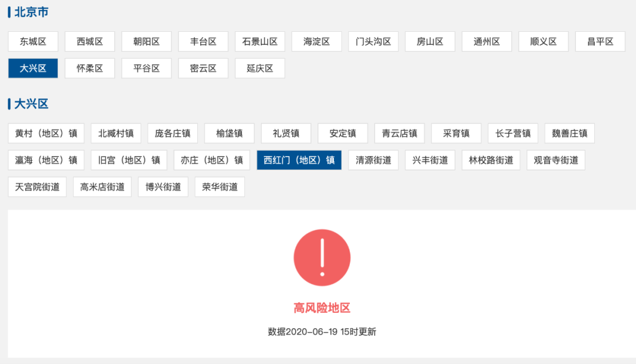Choose the 安定镇 town

pos(343,134)
